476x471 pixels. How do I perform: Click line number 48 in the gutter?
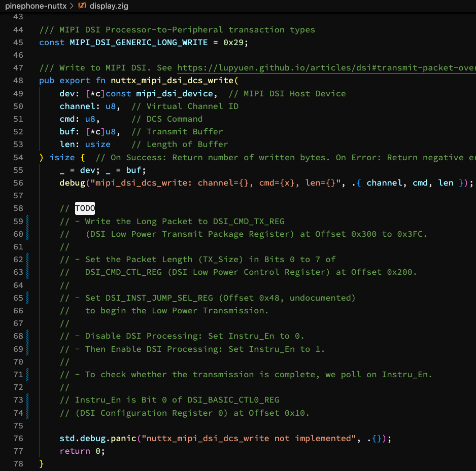pyautogui.click(x=18, y=81)
